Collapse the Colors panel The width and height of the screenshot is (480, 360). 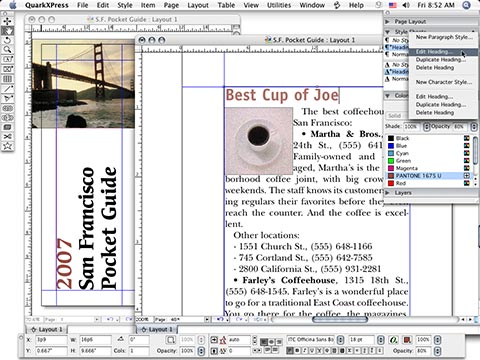(x=388, y=96)
